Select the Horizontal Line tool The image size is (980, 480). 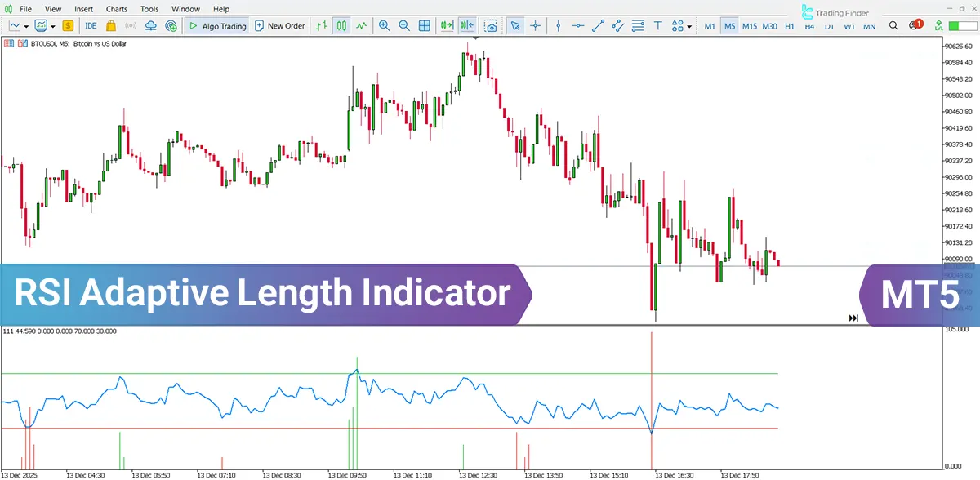pos(577,26)
